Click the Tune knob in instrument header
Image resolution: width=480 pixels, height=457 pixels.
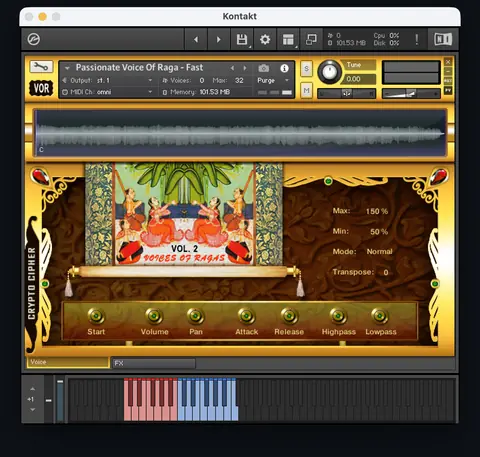click(329, 72)
